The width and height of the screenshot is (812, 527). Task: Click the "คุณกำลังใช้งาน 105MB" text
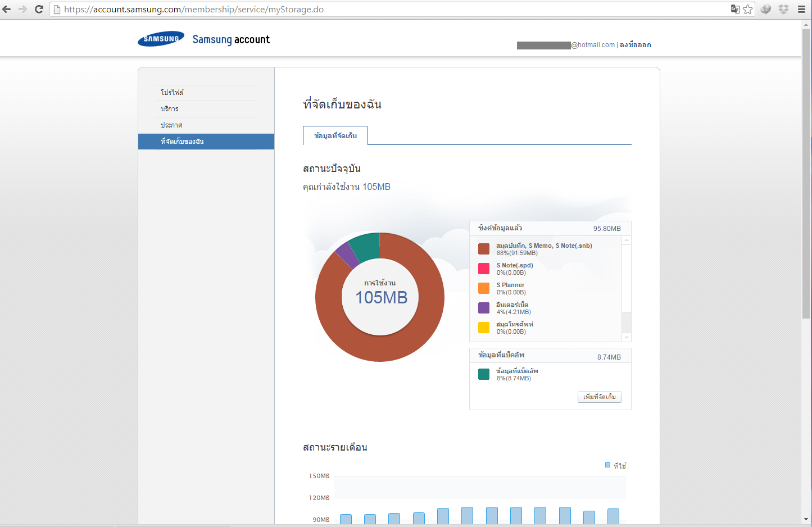coord(347,187)
